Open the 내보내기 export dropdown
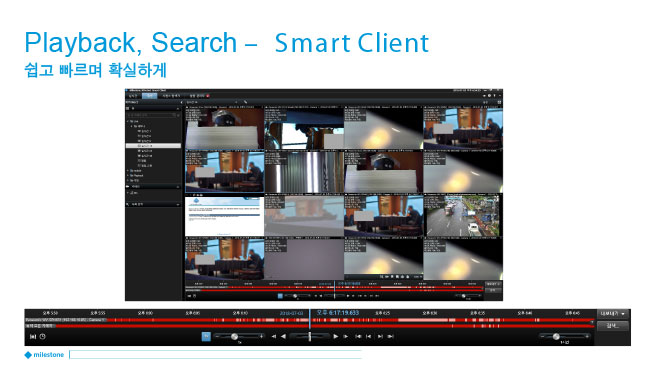 (612, 314)
